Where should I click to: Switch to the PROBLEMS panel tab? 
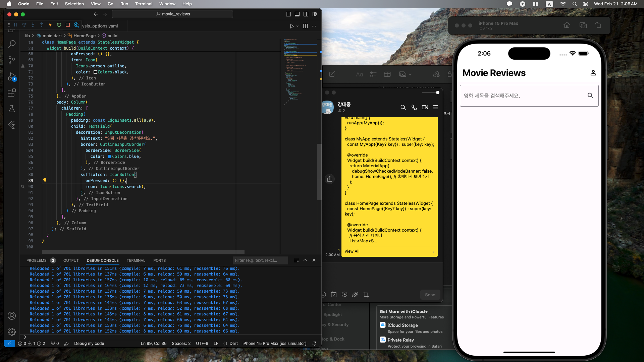click(37, 260)
